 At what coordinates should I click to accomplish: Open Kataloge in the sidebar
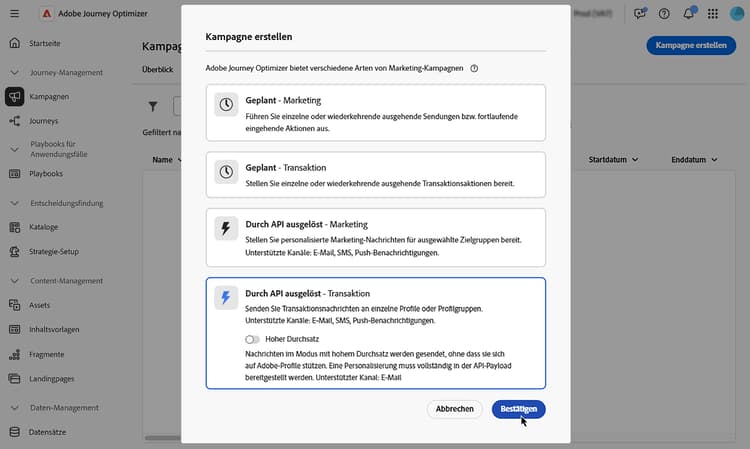[44, 227]
